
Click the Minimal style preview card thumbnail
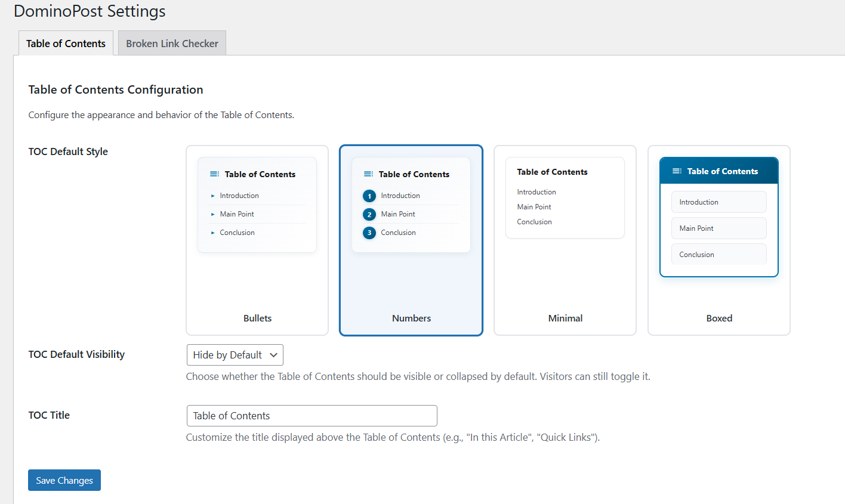(x=565, y=197)
